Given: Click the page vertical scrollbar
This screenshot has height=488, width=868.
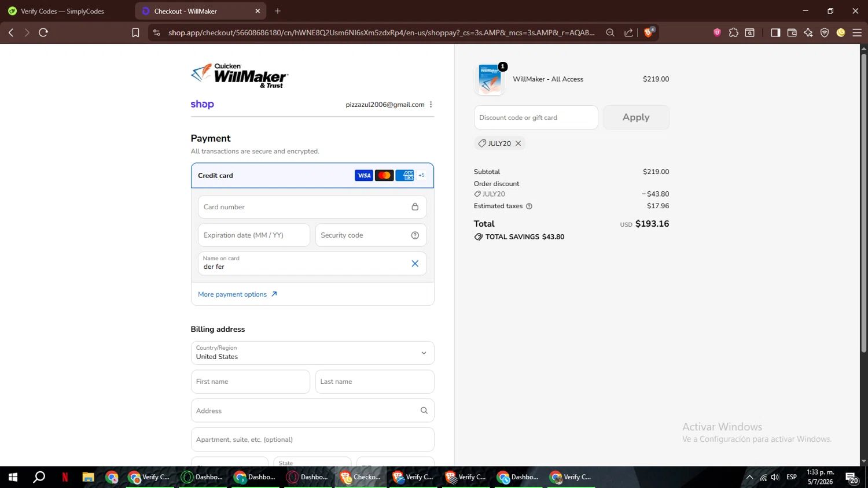Looking at the screenshot, I should click(863, 202).
